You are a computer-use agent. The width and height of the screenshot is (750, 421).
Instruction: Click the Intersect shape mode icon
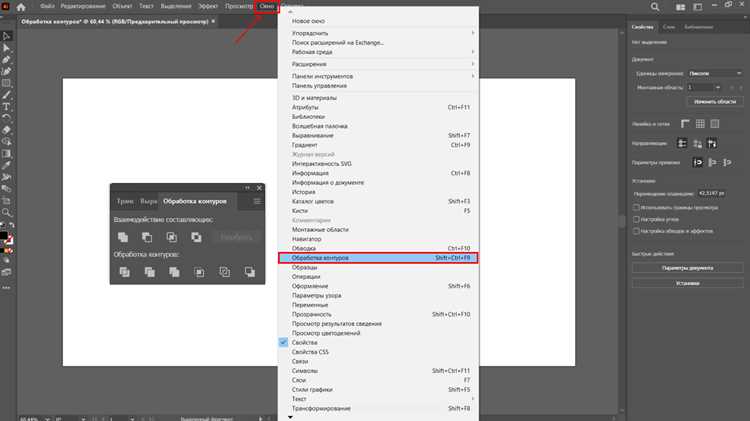[172, 237]
